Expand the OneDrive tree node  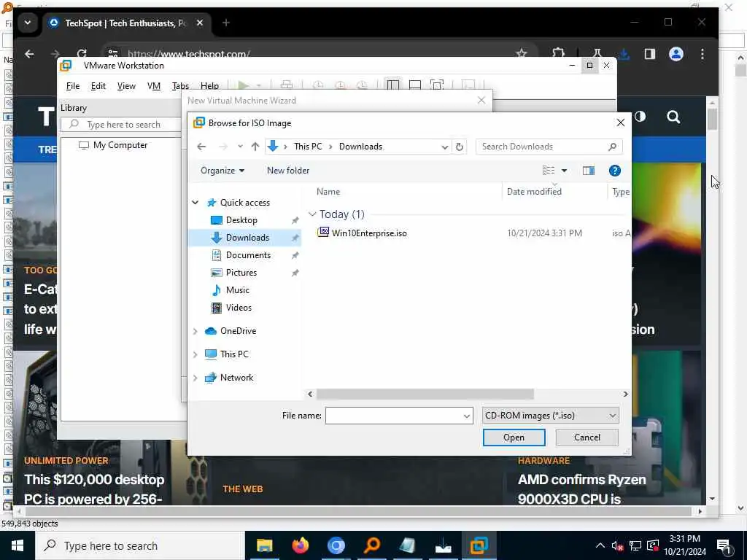[x=196, y=331]
